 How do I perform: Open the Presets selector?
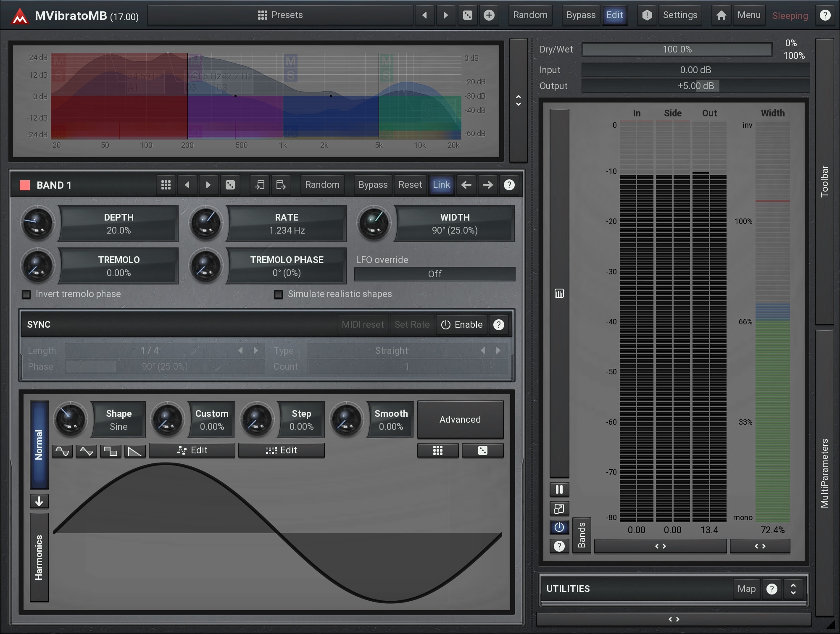coord(280,16)
